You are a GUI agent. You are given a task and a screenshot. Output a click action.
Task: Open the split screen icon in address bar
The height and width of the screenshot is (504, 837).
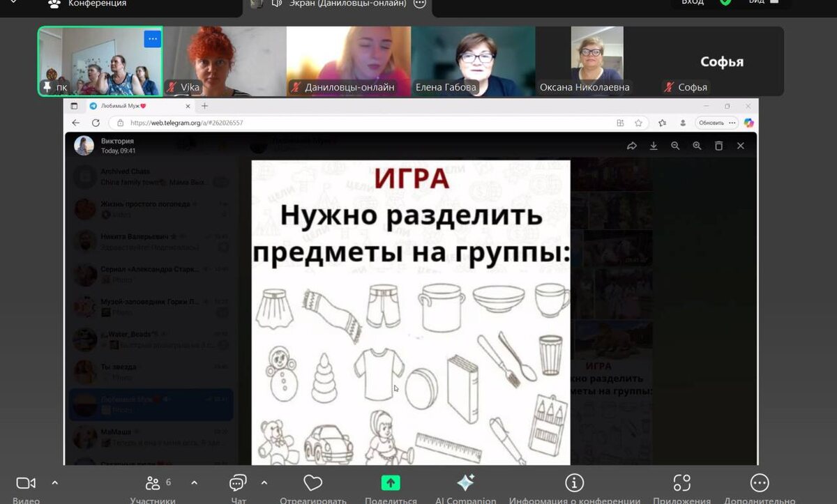pos(620,123)
